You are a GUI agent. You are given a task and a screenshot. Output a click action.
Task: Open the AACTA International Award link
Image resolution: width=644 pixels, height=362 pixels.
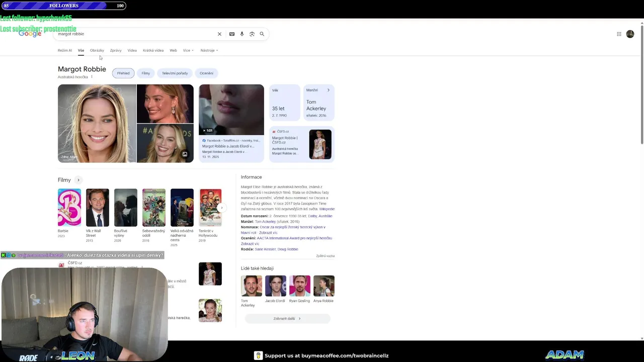click(x=294, y=238)
